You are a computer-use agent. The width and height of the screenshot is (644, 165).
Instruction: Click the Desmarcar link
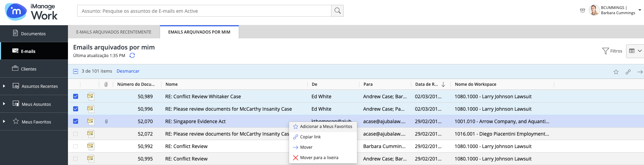pos(128,71)
